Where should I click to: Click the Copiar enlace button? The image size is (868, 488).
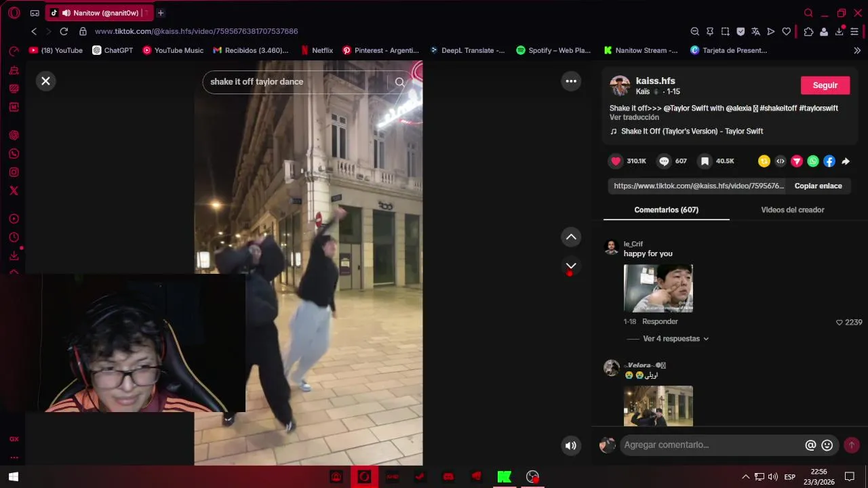pos(818,186)
